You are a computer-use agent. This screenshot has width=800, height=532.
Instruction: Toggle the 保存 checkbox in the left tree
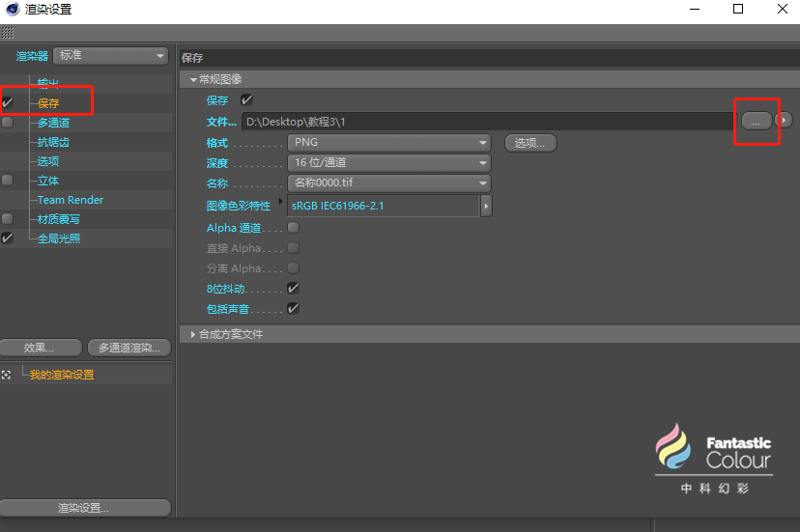click(7, 103)
